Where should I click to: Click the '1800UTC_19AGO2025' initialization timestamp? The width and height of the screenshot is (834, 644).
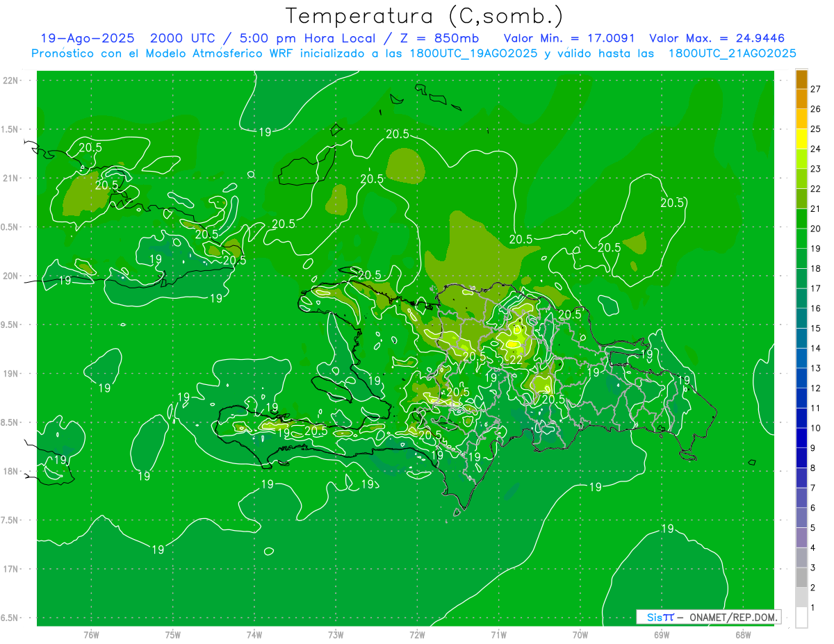[x=472, y=54]
